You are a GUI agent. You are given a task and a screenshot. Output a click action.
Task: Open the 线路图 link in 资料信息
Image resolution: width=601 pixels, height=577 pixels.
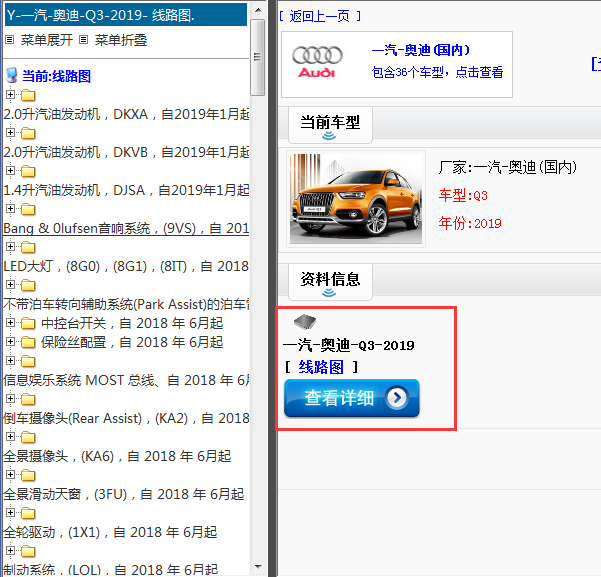coord(321,367)
